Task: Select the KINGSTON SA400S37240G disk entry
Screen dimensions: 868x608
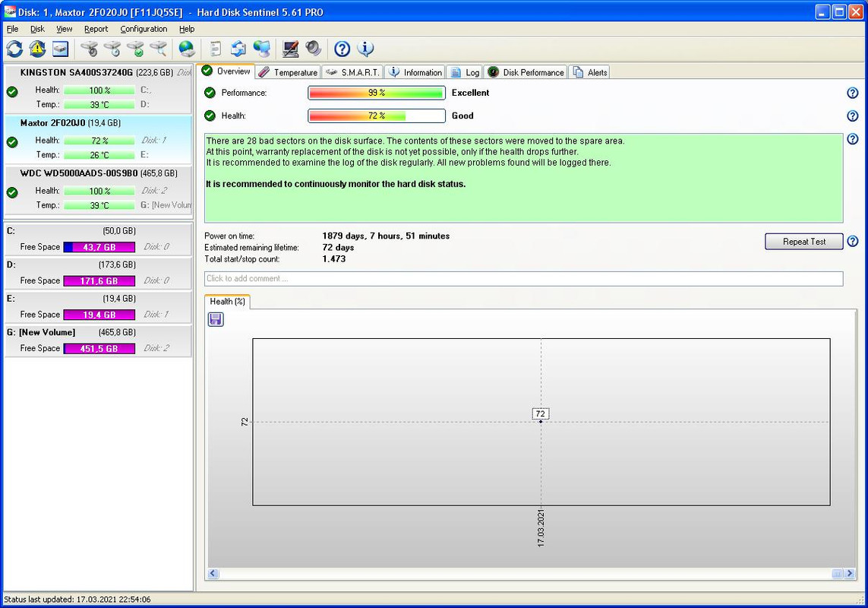Action: click(x=98, y=89)
